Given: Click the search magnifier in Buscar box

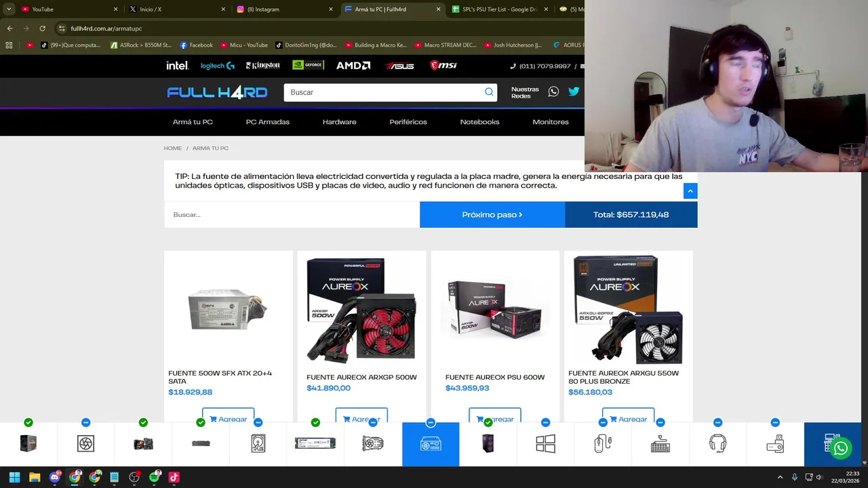Looking at the screenshot, I should tap(489, 92).
